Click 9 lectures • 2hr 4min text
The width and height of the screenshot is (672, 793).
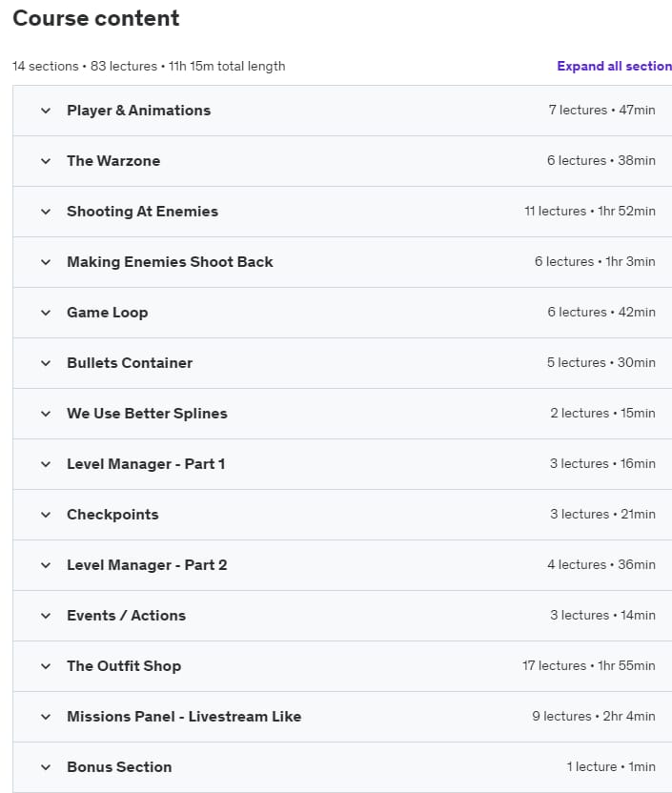594,717
